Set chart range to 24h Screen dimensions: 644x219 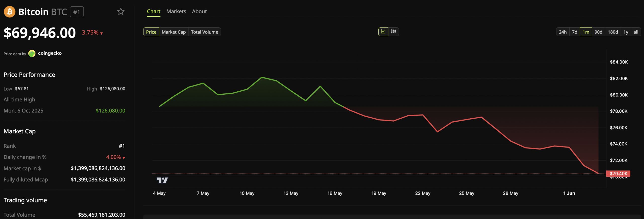(x=562, y=32)
